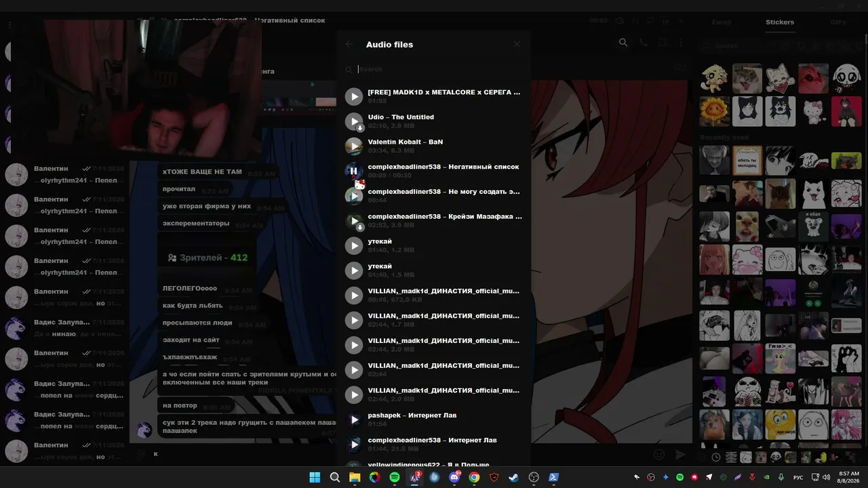Viewport: 868px width, 488px height.
Task: Click the sticker panel Search field
Action: tap(781, 46)
